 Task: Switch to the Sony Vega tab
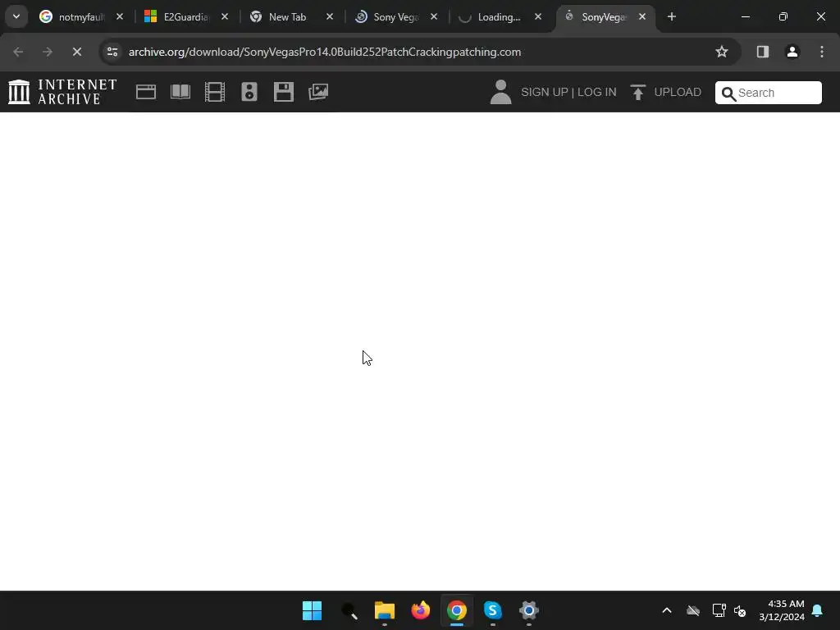(x=388, y=17)
